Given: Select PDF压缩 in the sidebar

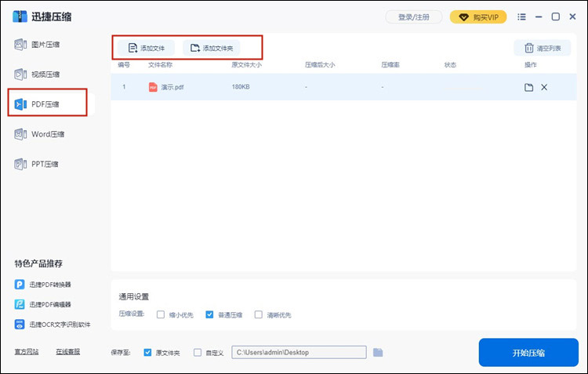Looking at the screenshot, I should tap(47, 104).
